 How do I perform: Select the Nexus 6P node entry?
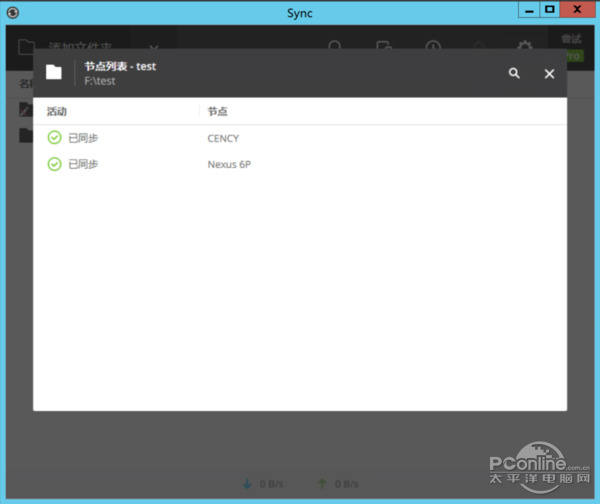pos(229,164)
